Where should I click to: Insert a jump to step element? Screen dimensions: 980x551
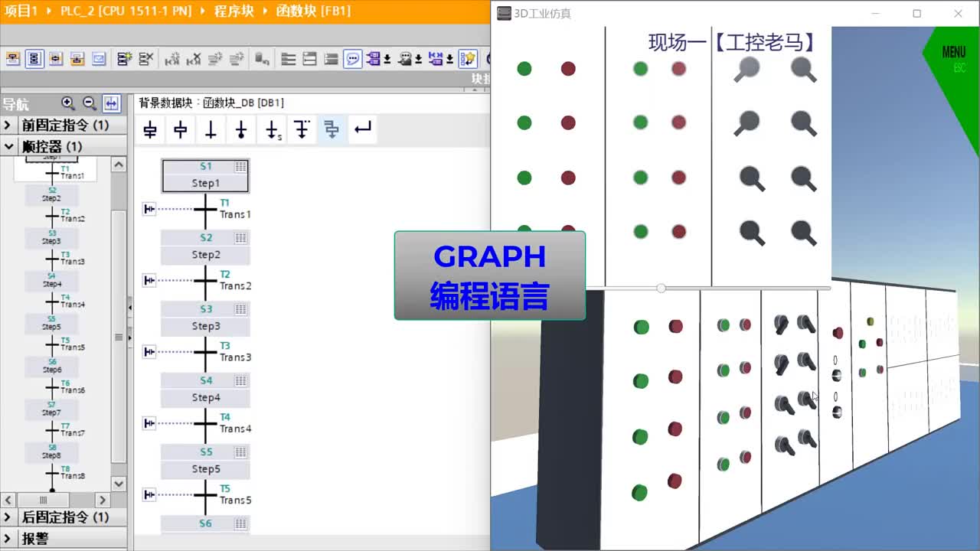tap(272, 130)
